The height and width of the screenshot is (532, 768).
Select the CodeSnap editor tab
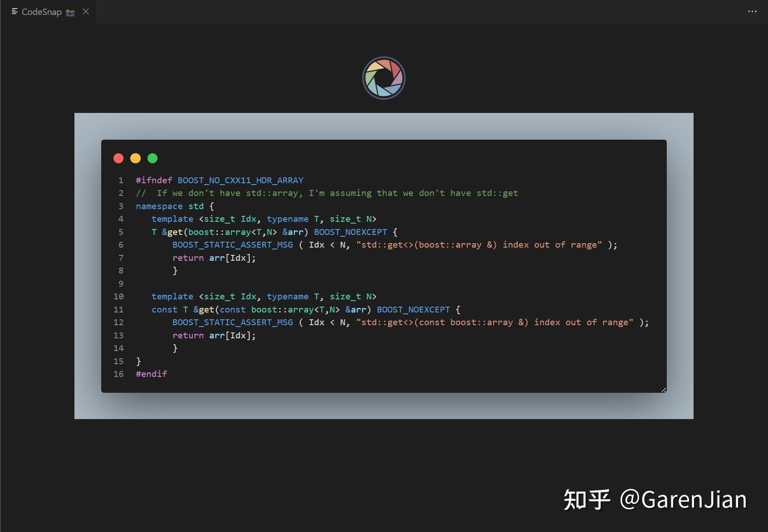pos(41,12)
